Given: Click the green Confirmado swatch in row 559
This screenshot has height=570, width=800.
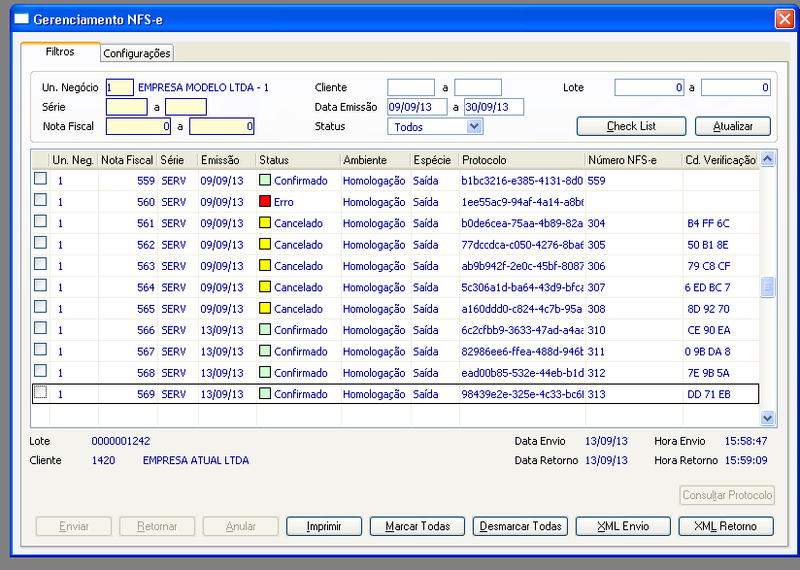Looking at the screenshot, I should tap(265, 180).
